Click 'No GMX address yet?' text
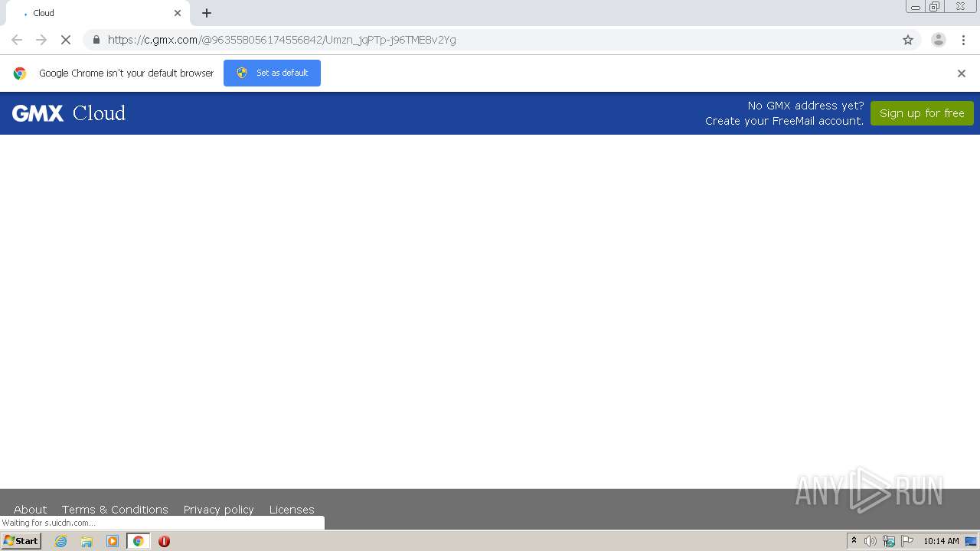980x551 pixels. click(805, 106)
